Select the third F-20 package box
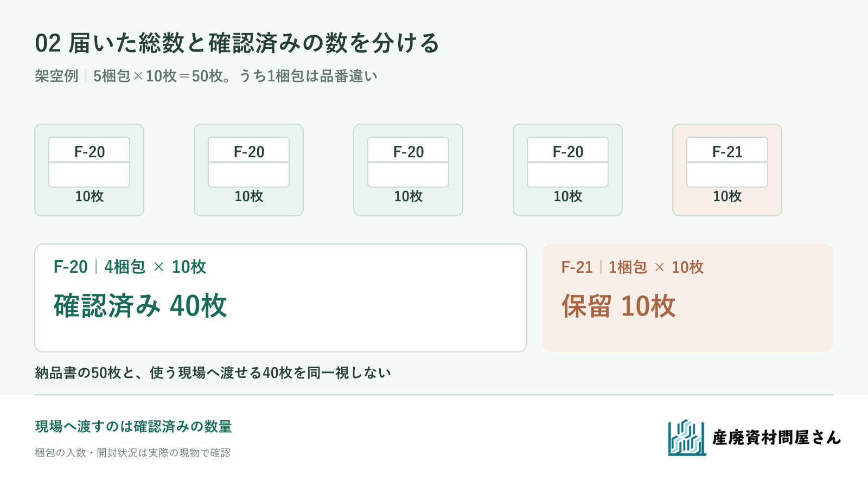Screen dimensions: 868x488 (409, 170)
